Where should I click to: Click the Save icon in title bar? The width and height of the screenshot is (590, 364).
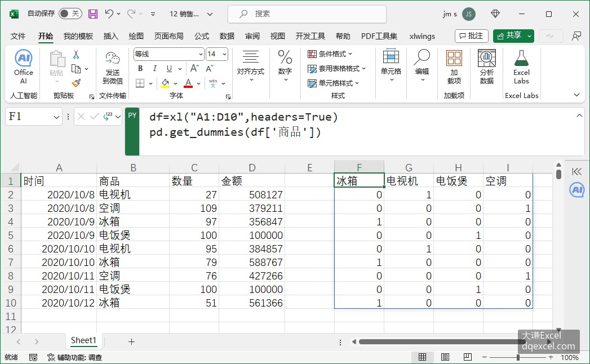click(92, 14)
